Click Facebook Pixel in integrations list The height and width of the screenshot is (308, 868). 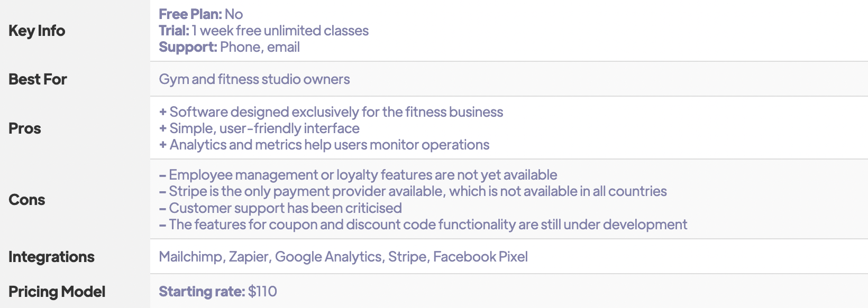[x=480, y=257]
